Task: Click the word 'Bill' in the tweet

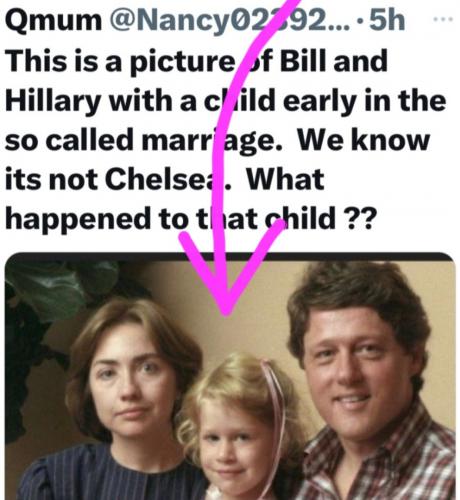Action: pyautogui.click(x=304, y=61)
